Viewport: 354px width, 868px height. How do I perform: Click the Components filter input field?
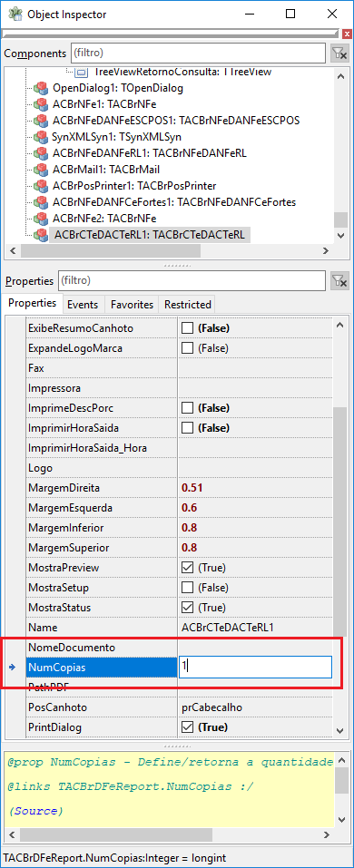coord(198,54)
